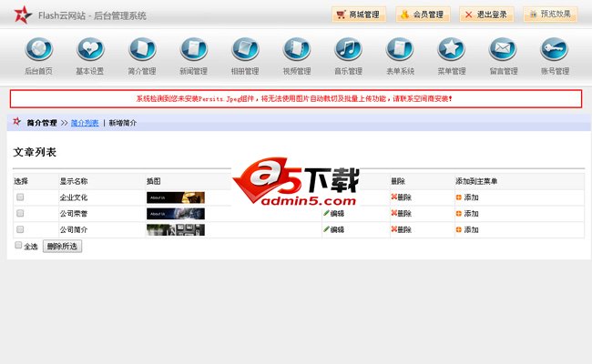The image size is (592, 364).
Task: Click the 退出登录 button
Action: coord(486,15)
